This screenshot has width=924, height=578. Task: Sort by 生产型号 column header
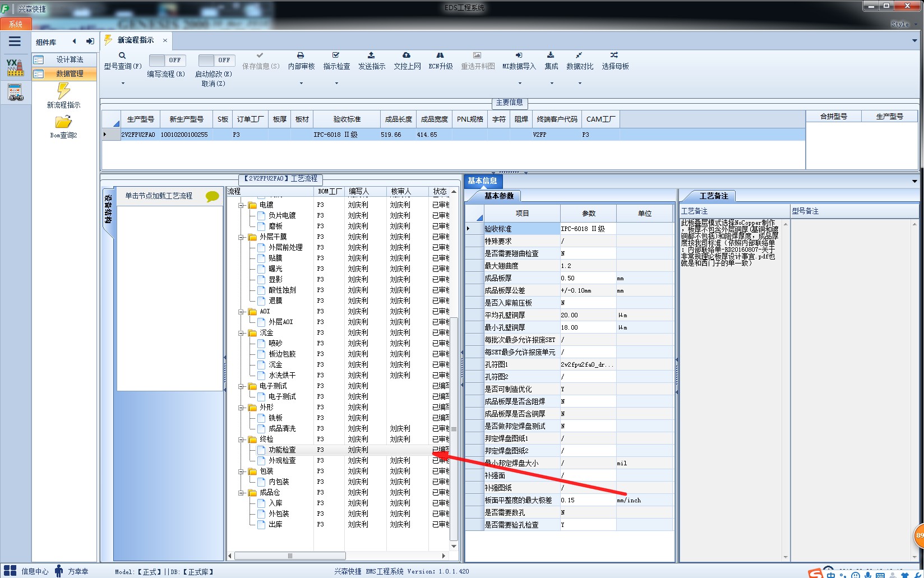pyautogui.click(x=140, y=119)
